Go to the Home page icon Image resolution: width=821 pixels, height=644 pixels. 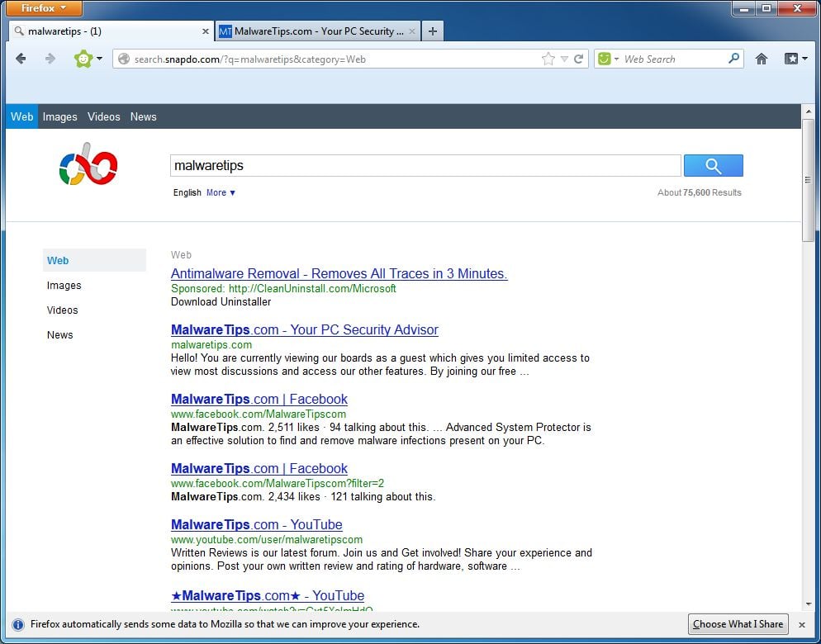(x=762, y=59)
